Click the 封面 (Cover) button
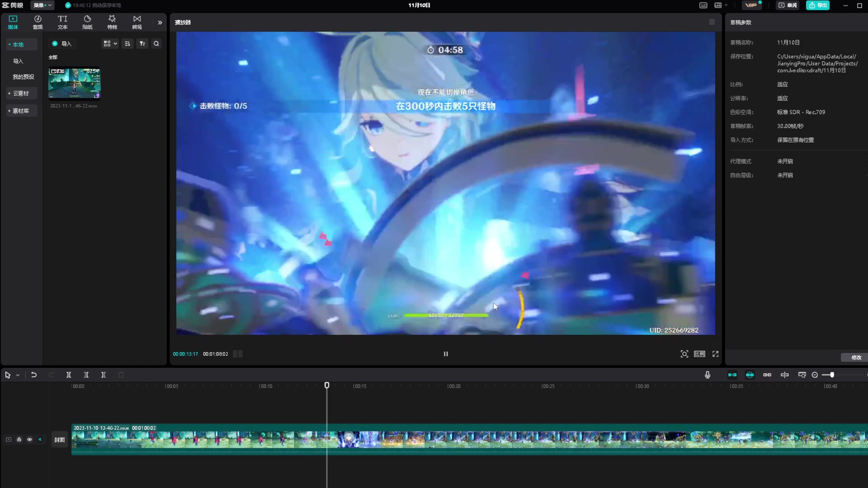 coord(60,440)
